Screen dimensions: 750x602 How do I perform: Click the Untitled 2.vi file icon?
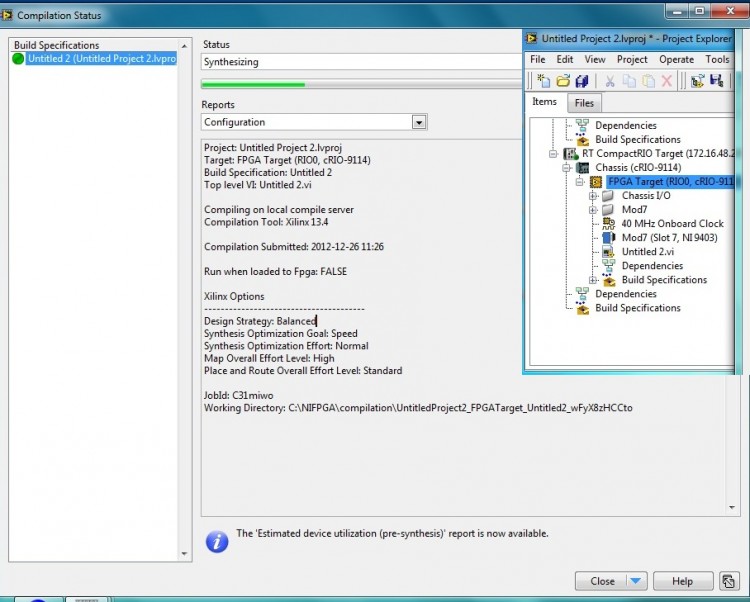click(608, 252)
